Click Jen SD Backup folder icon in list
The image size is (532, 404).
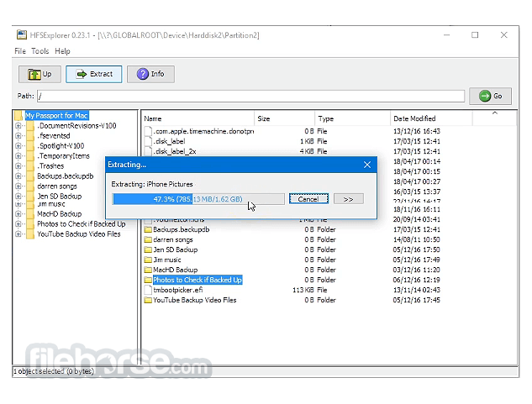148,250
